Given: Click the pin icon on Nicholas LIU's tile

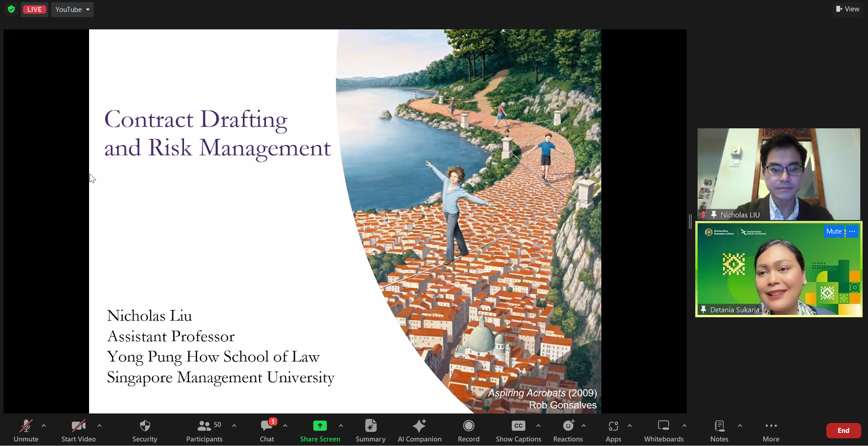Looking at the screenshot, I should (714, 215).
